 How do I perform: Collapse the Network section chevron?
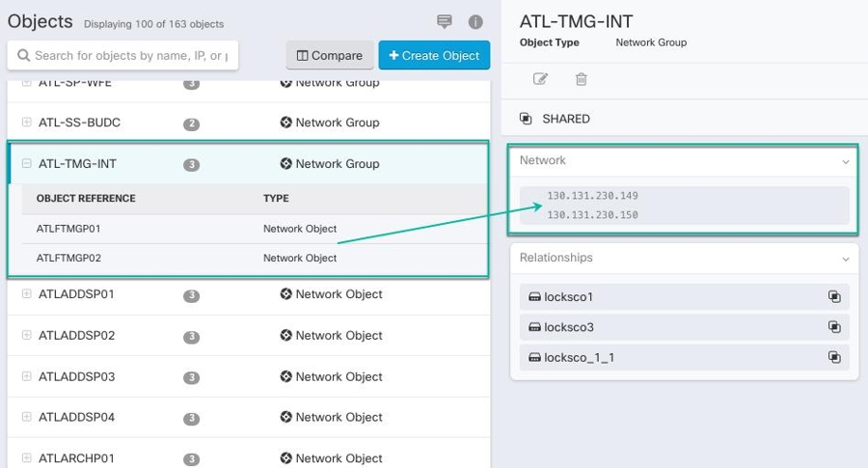pyautogui.click(x=846, y=161)
